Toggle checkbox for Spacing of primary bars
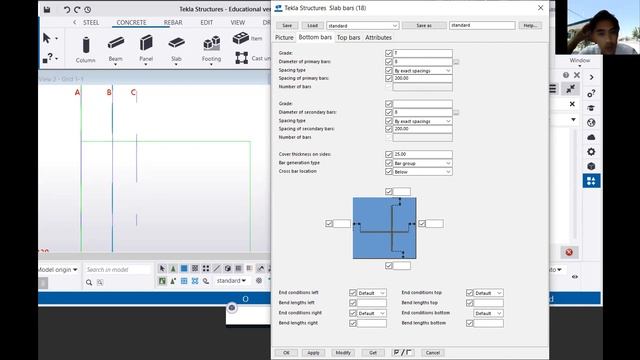 [389, 78]
